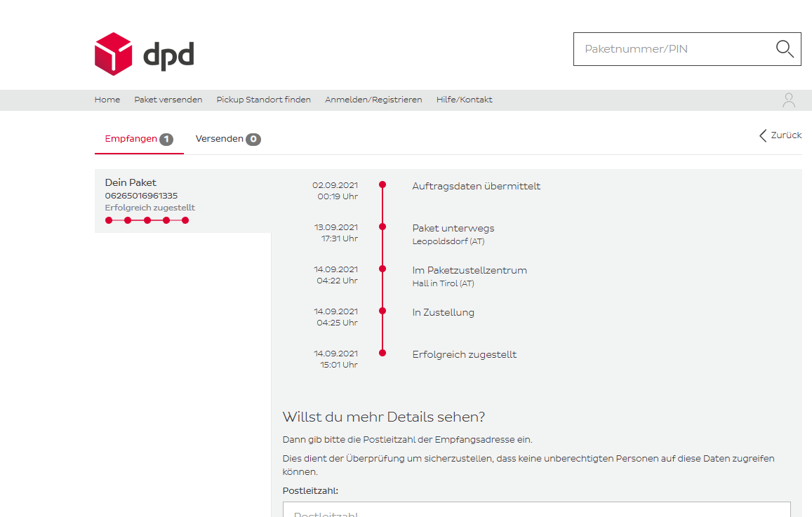
Task: Open Paket versenden in navigation
Action: pyautogui.click(x=168, y=100)
